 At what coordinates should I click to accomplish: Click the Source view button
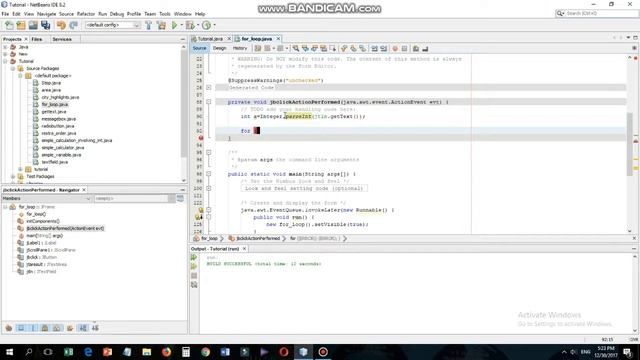[x=200, y=48]
